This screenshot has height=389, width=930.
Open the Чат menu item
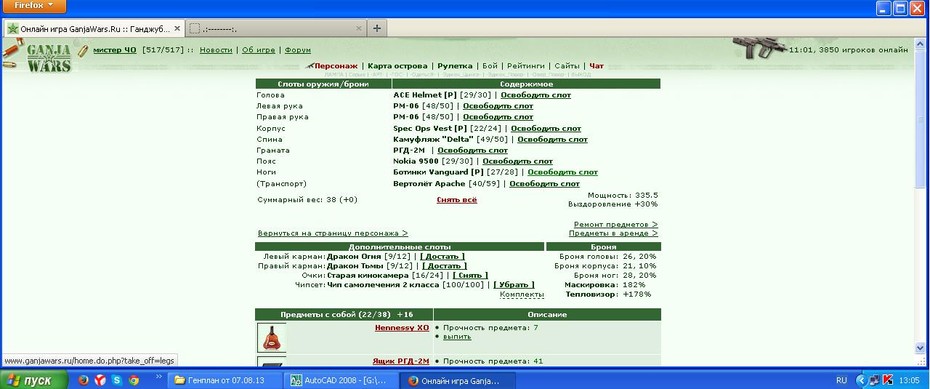(x=597, y=66)
